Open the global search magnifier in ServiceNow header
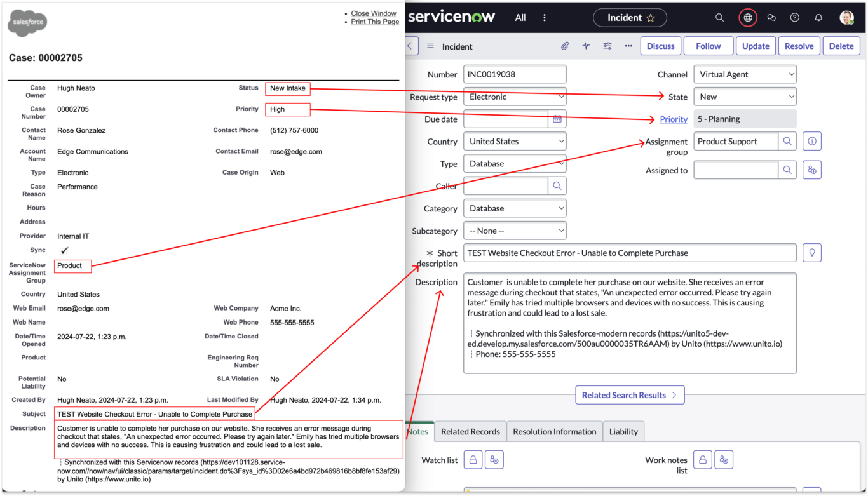This screenshot has height=496, width=868. [x=719, y=18]
